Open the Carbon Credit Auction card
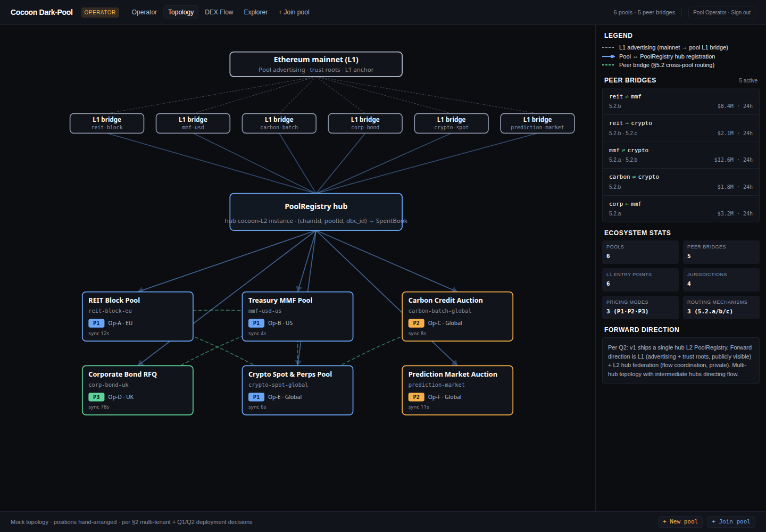Viewport: 766px width, 532px height. 457,317
